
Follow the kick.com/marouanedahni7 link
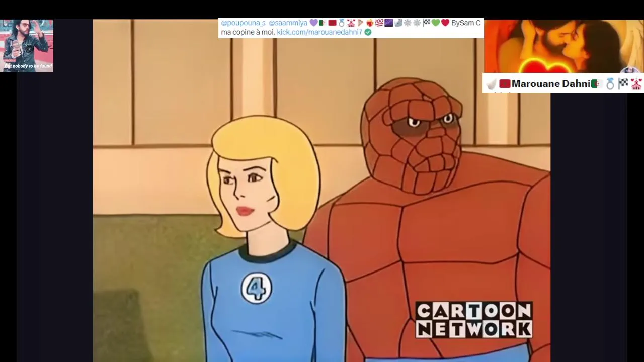[x=319, y=32]
